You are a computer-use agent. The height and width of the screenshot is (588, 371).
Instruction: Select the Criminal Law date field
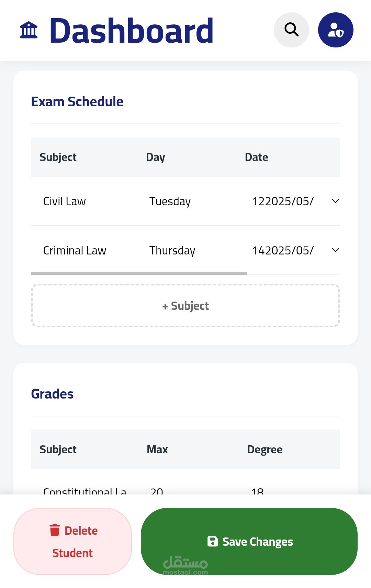pos(283,251)
